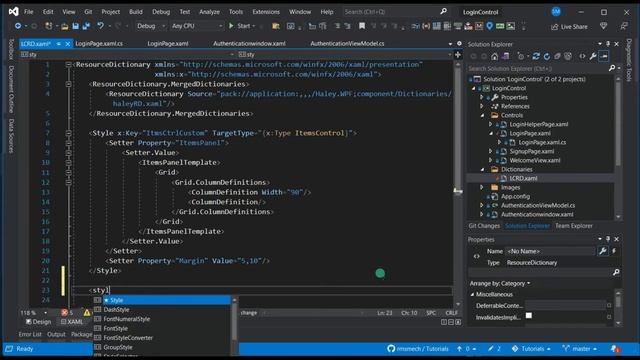640x360 pixels.
Task: Click the Refresh icon in Solution Explorer
Action: [547, 56]
